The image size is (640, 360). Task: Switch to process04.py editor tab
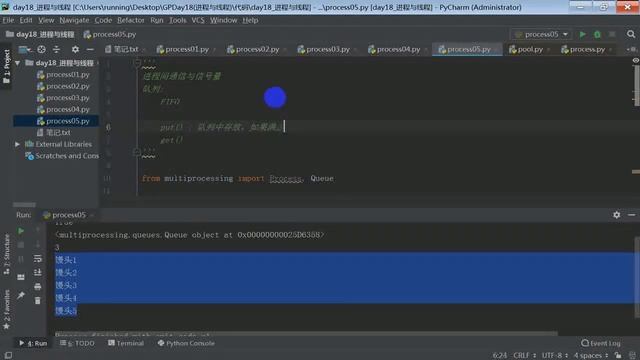(x=398, y=49)
